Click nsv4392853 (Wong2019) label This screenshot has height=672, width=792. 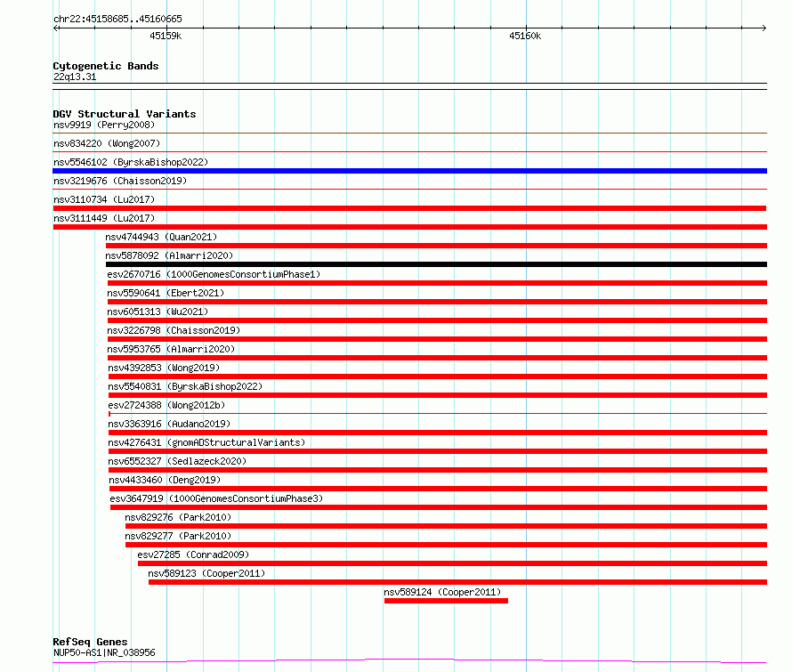(x=164, y=368)
